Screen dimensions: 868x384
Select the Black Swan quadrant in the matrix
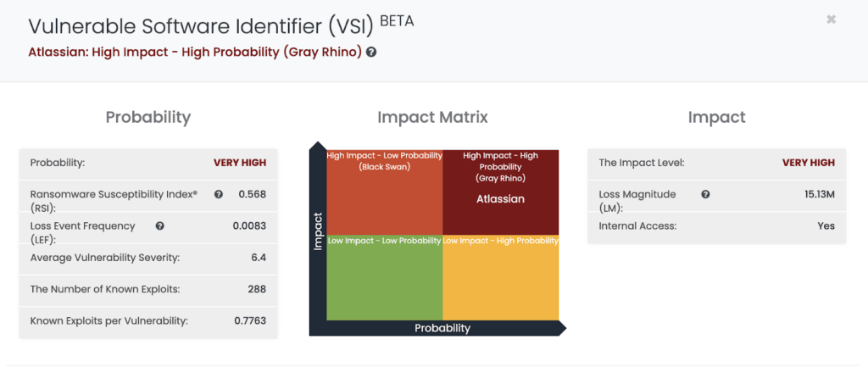384,191
